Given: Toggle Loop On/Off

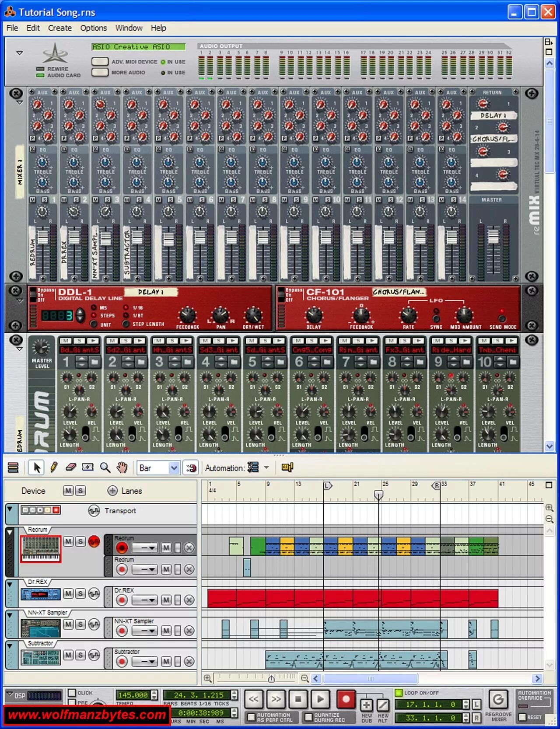Looking at the screenshot, I should tap(399, 693).
